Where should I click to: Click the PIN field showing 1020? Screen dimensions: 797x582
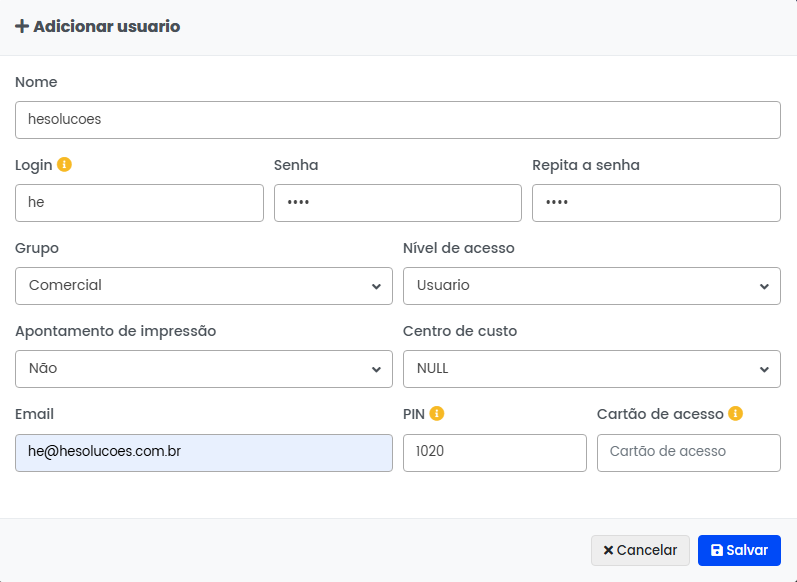tap(494, 452)
